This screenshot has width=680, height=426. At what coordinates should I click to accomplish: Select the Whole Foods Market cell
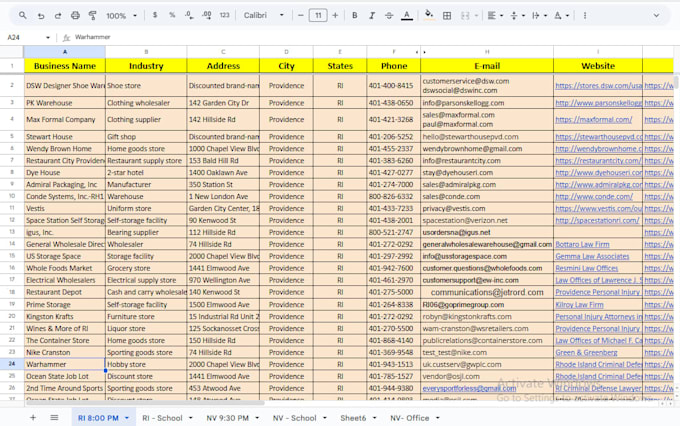pos(65,268)
